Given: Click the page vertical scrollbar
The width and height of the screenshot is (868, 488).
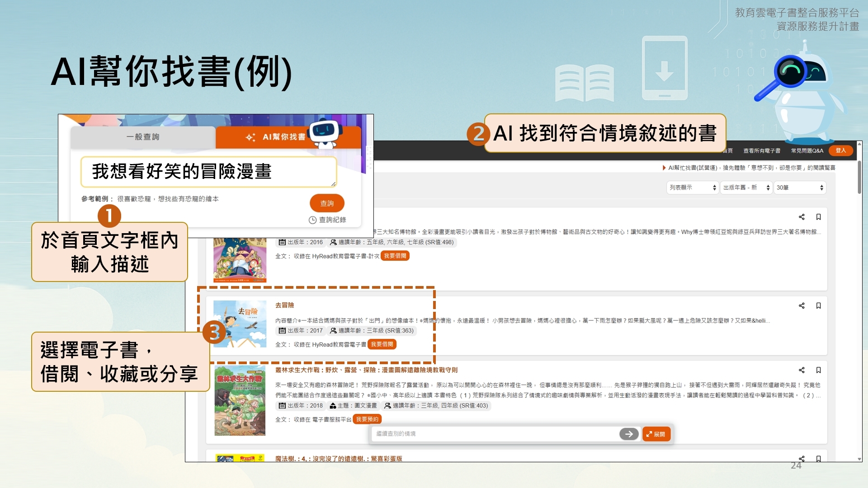Looking at the screenshot, I should [859, 178].
